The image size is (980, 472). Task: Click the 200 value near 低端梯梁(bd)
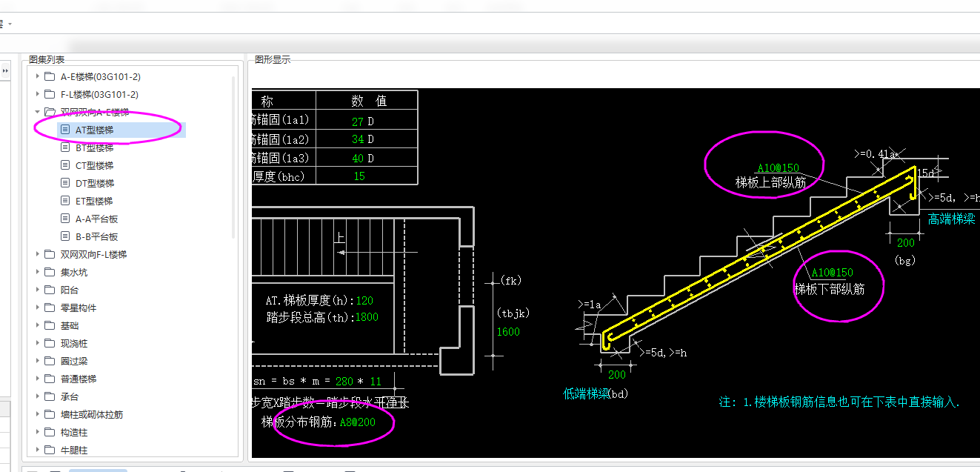click(616, 375)
